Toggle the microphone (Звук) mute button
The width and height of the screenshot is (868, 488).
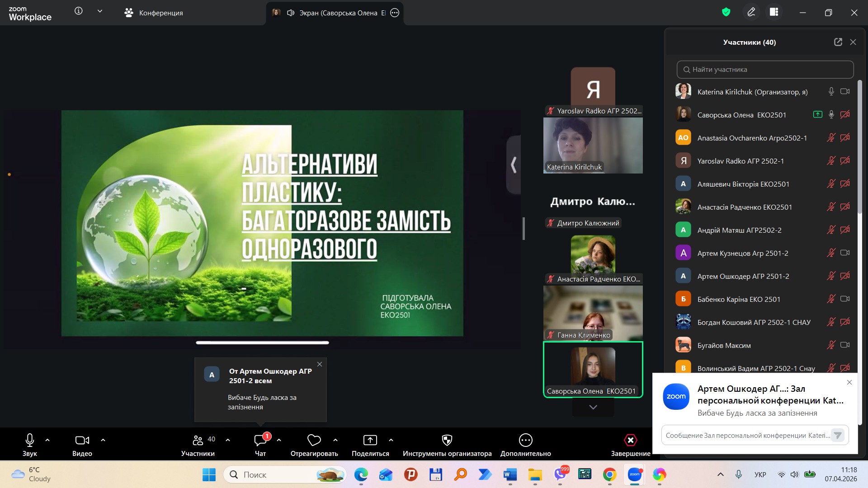pos(30,440)
